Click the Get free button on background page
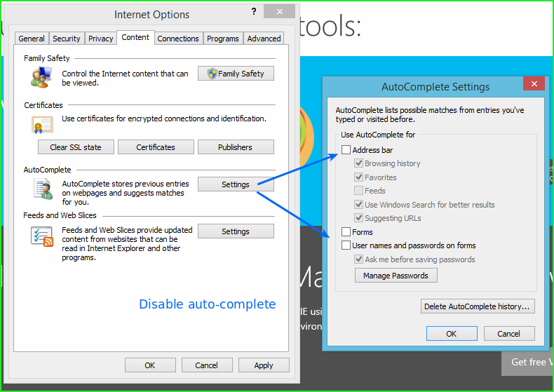This screenshot has height=392, width=554. click(x=527, y=362)
